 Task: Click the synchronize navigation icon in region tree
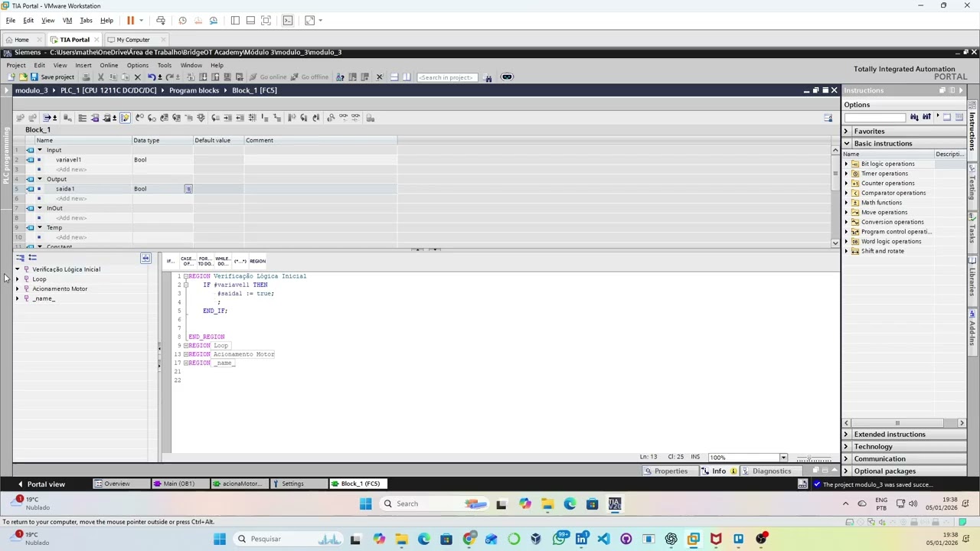tap(145, 258)
